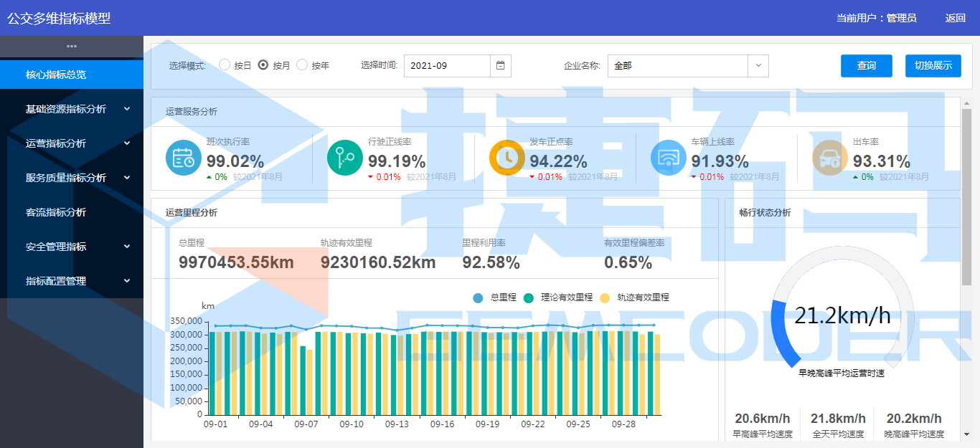Click the 畅行状态分析 section header
The image size is (980, 448).
pyautogui.click(x=765, y=213)
